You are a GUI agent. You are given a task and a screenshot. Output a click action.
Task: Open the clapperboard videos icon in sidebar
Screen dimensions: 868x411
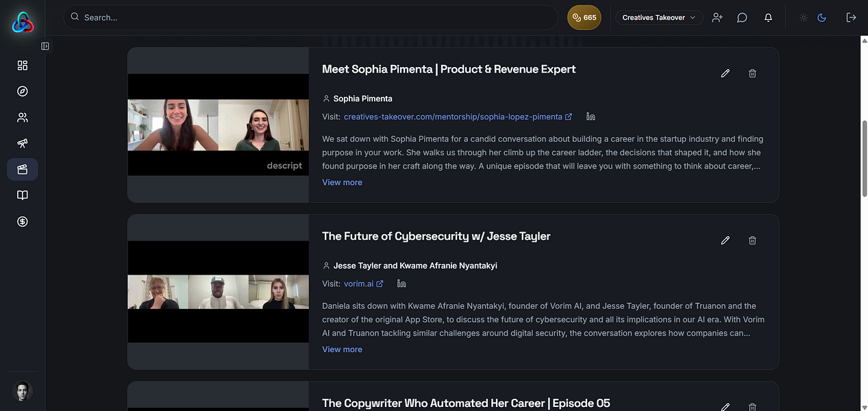pyautogui.click(x=23, y=169)
